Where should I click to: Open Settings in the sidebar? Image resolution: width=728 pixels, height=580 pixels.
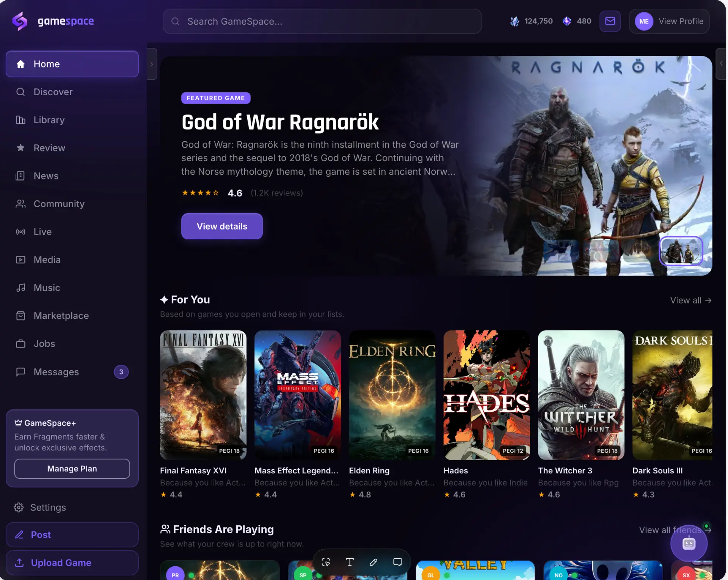coord(72,507)
